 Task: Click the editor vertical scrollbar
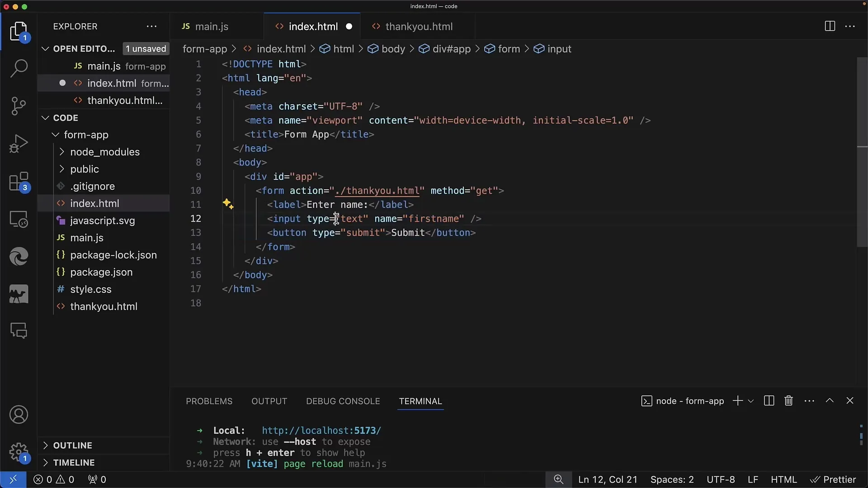(862, 152)
